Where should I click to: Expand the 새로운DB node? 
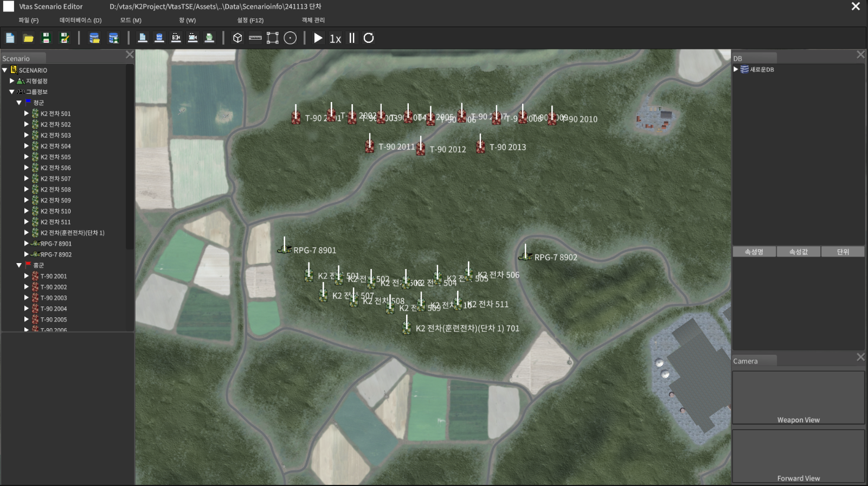[x=736, y=69]
